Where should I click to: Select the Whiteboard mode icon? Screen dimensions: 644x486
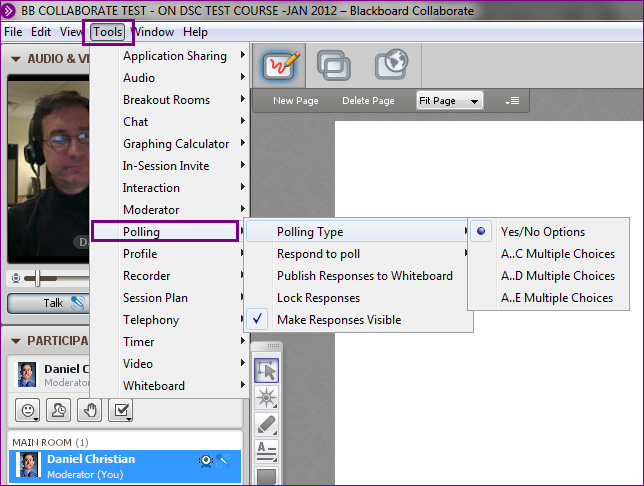pyautogui.click(x=280, y=66)
